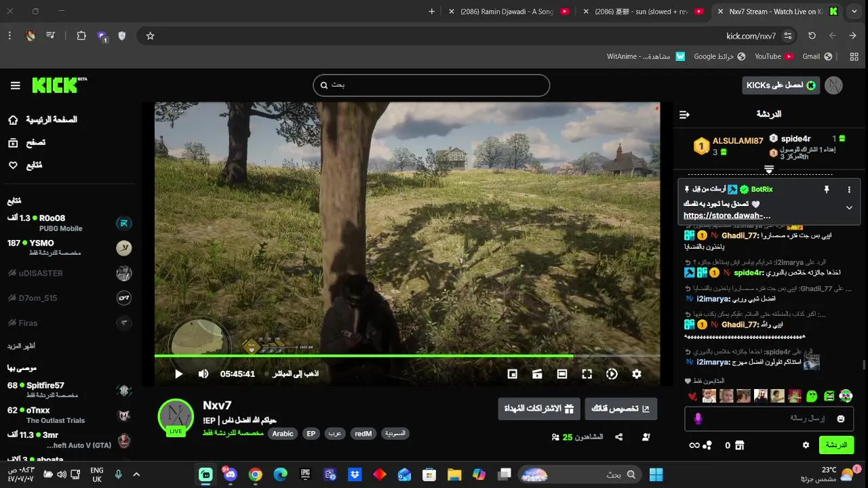Seek on the green video progress bar
The image size is (868, 488).
pos(407,355)
